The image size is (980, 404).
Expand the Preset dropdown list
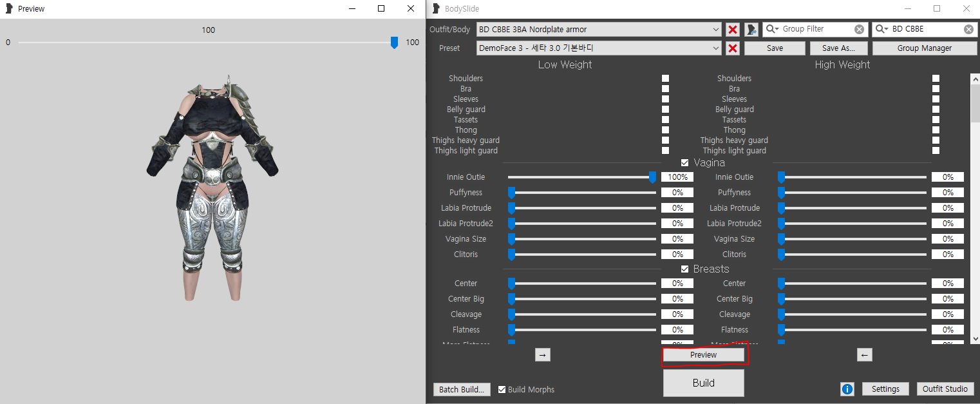(x=716, y=48)
